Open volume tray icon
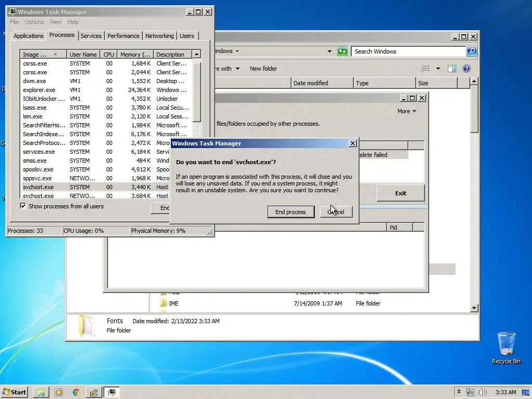The width and height of the screenshot is (532, 399). [482, 392]
